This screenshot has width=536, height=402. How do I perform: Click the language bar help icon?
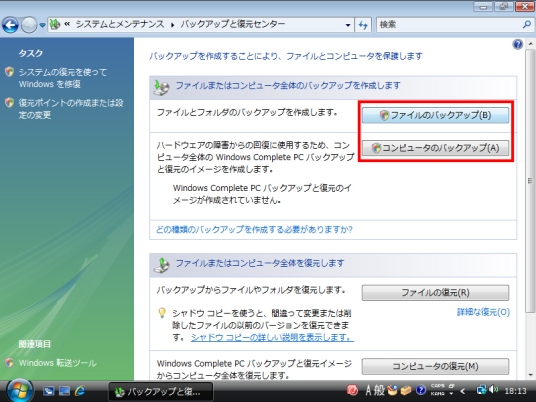tap(420, 390)
